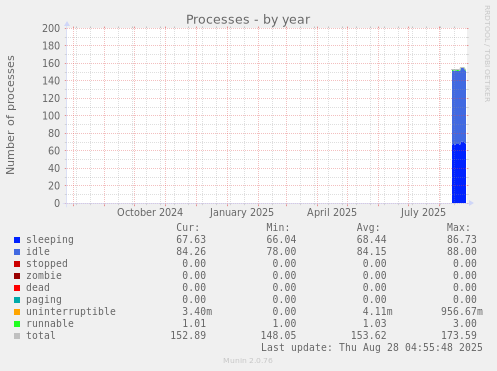Viewport: 497px width, 371px height.
Task: Click the idle legend color swatch
Action: (17, 252)
